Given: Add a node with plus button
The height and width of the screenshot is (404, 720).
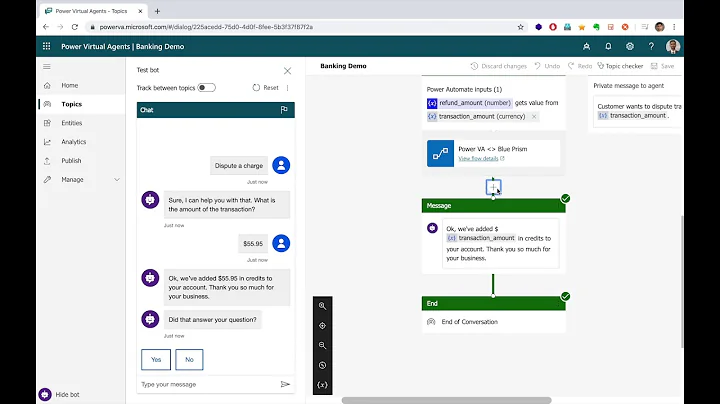Looking at the screenshot, I should click(493, 187).
